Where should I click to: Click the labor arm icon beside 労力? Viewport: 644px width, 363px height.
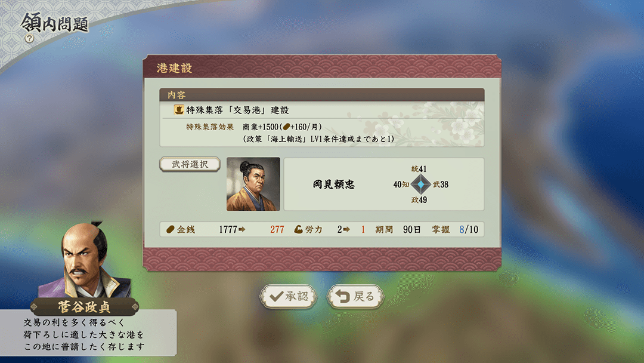[299, 229]
